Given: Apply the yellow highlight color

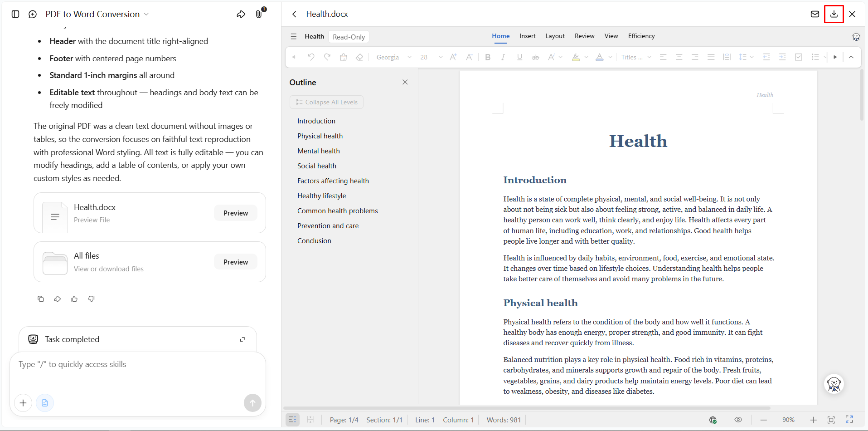Looking at the screenshot, I should point(576,57).
